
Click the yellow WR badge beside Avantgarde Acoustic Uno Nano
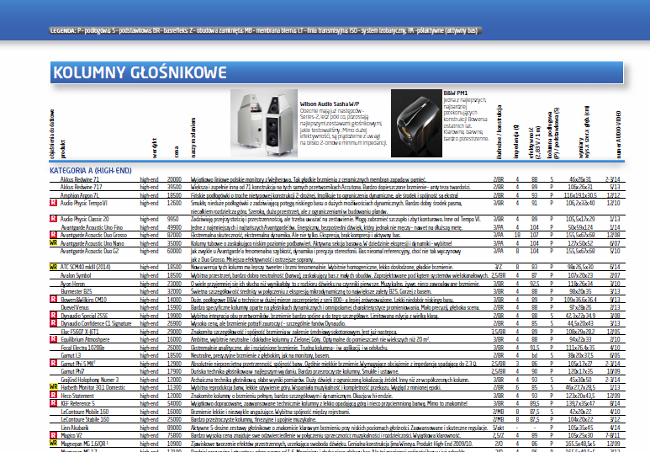coord(53,243)
